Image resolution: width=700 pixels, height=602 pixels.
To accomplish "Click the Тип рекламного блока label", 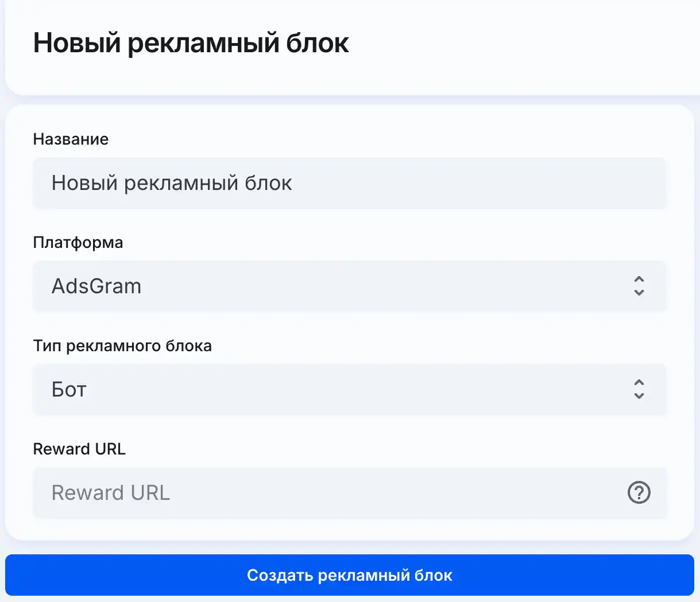I will [122, 346].
